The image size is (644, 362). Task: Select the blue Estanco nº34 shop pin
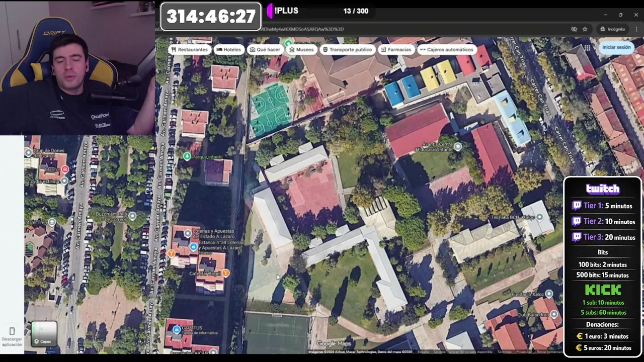(x=194, y=246)
